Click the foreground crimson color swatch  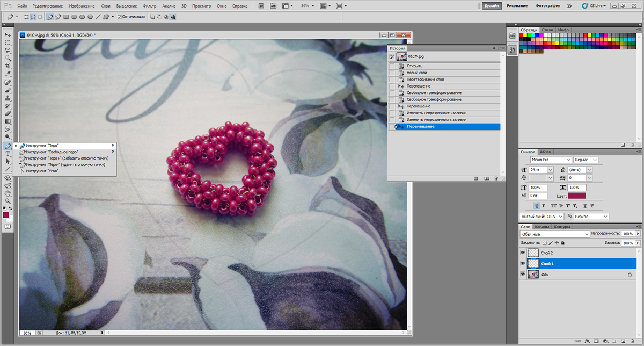point(6,214)
